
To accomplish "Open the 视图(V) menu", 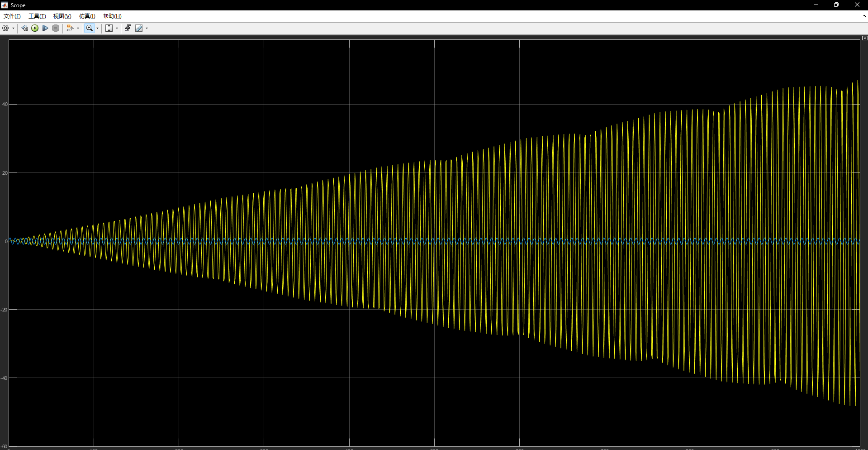I will (x=62, y=16).
